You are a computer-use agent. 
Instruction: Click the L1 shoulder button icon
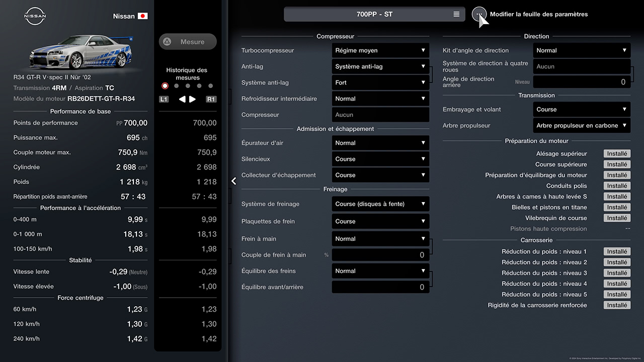coord(164,99)
